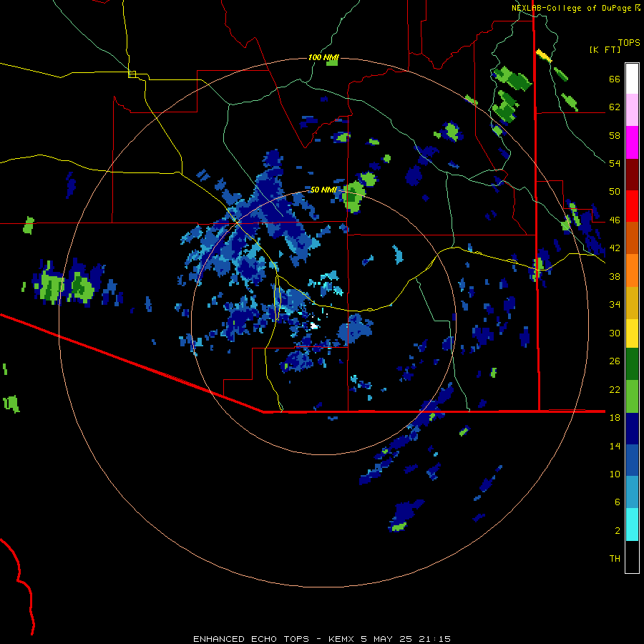This screenshot has height=644, width=644.
Task: Click the navy blue swatch between 14 and 18
Action: pos(632,429)
